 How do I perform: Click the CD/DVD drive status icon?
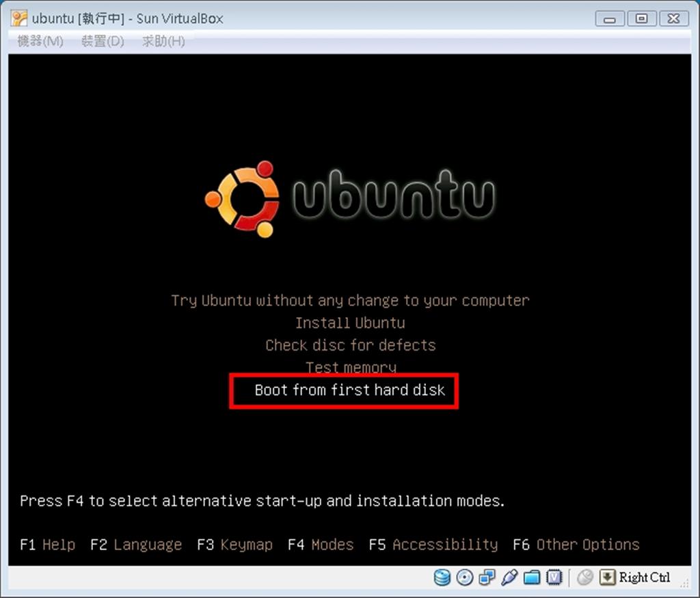point(465,577)
